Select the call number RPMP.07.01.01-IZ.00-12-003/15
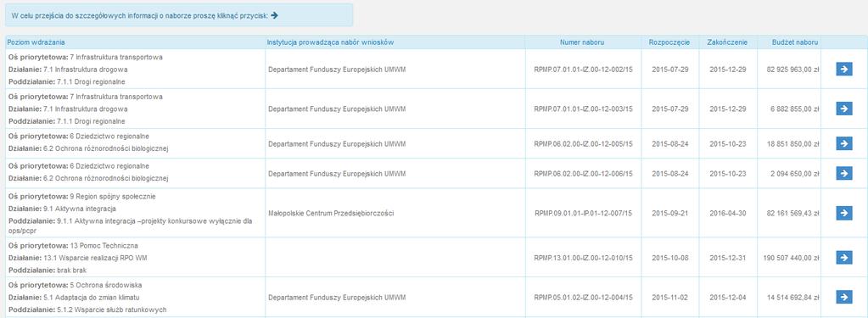 [584, 109]
